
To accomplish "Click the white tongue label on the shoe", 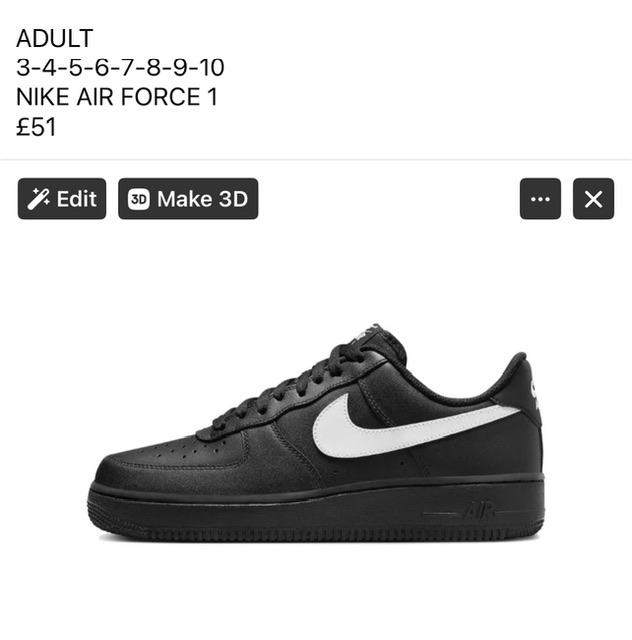I will point(369,331).
